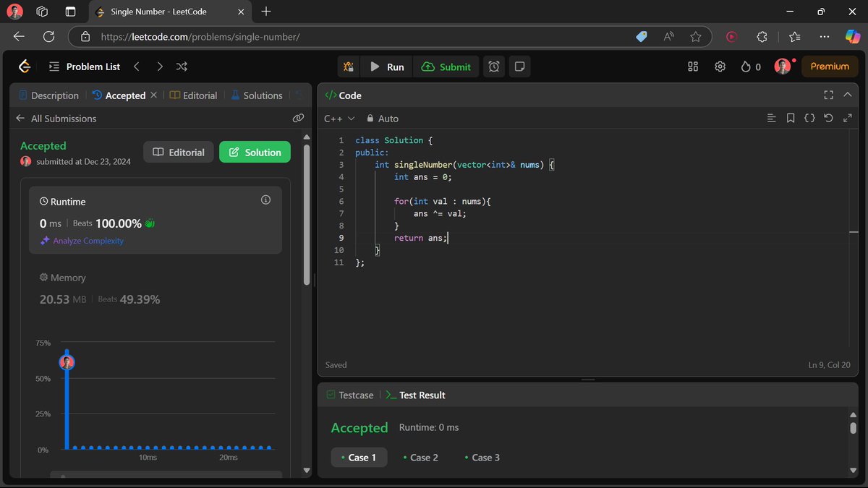View the streak flame counter
The height and width of the screenshot is (488, 868).
pyautogui.click(x=751, y=67)
